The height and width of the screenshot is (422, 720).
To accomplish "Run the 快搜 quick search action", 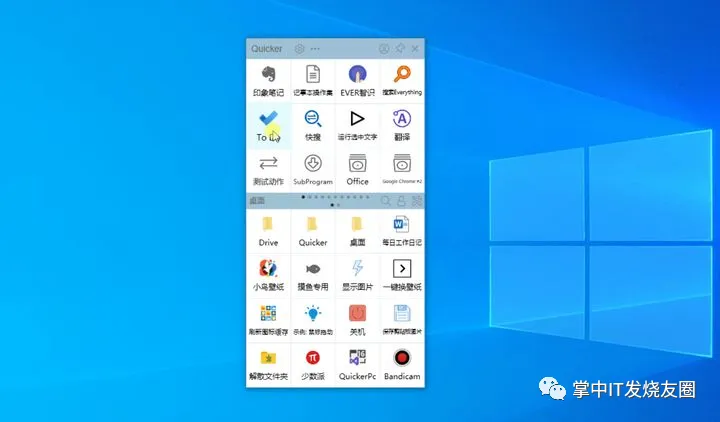I will pyautogui.click(x=313, y=126).
